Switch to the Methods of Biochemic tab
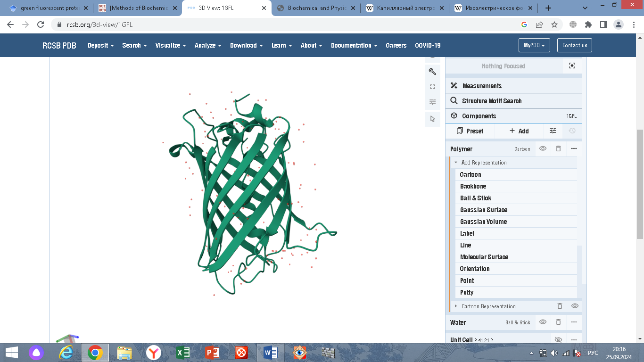This screenshot has width=644, height=362. click(137, 8)
